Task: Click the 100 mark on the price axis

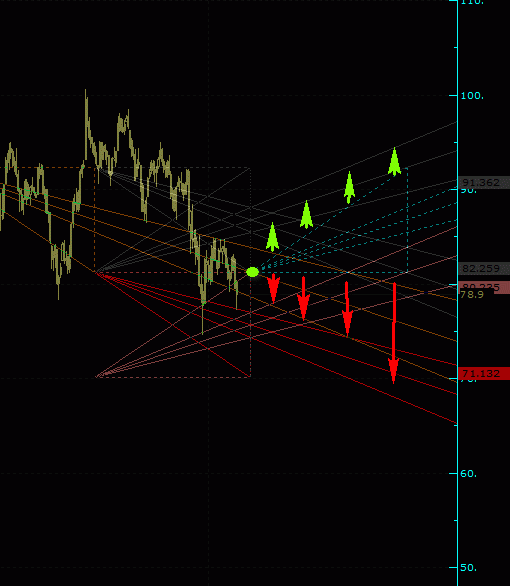Action: pos(472,96)
